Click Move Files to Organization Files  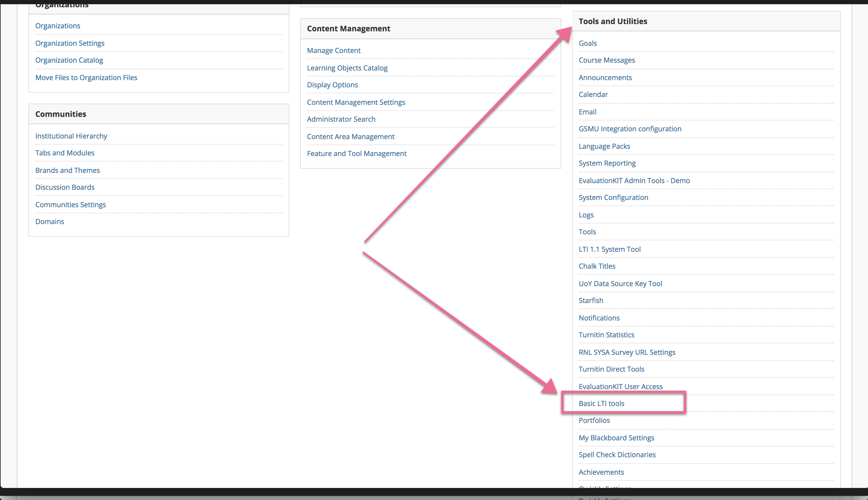click(x=86, y=78)
